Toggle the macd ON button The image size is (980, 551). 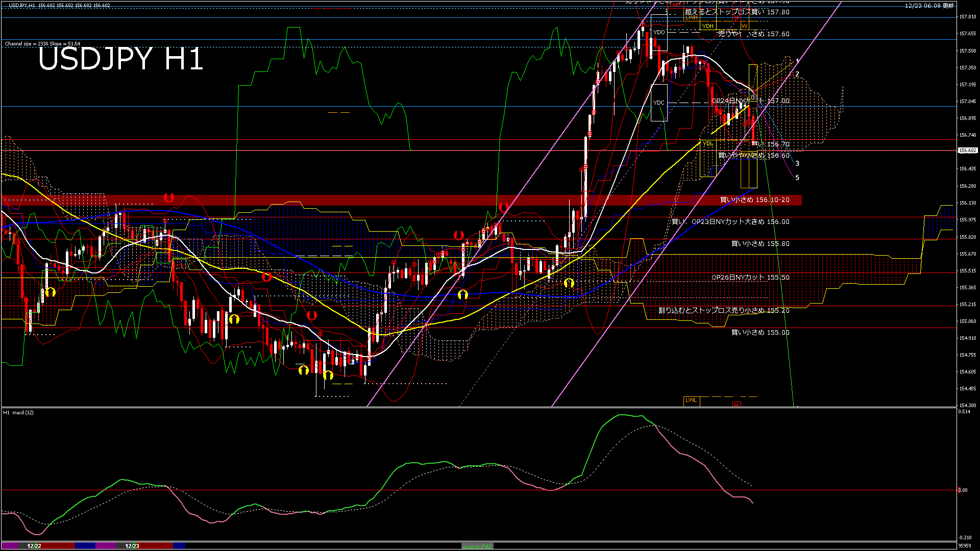(477, 546)
